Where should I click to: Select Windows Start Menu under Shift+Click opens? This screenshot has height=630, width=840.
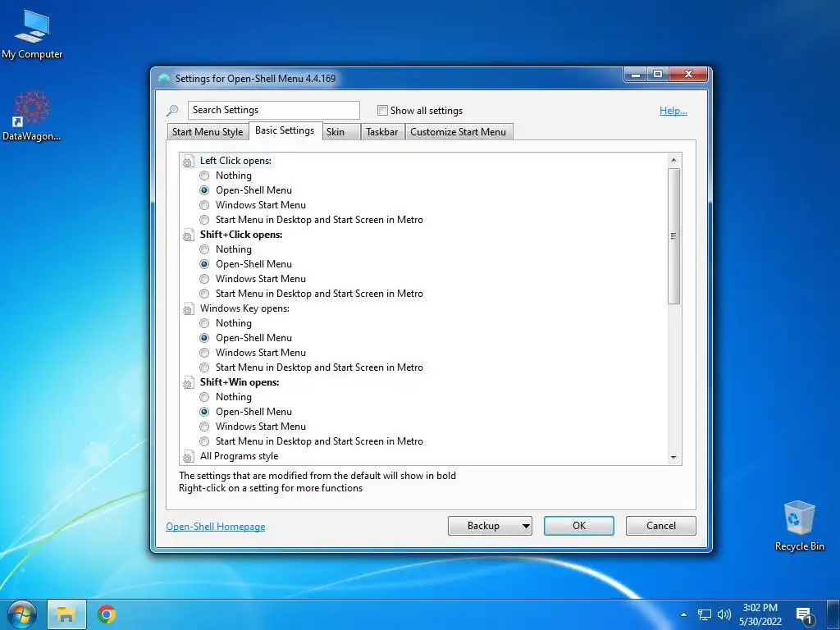[x=204, y=279]
